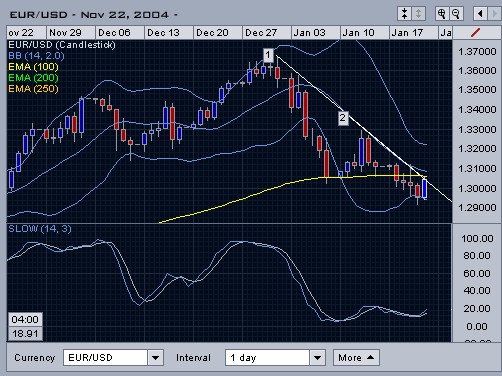Screen dimensions: 502x376
Task: Open the Currency dropdown arrow
Action: (x=155, y=358)
